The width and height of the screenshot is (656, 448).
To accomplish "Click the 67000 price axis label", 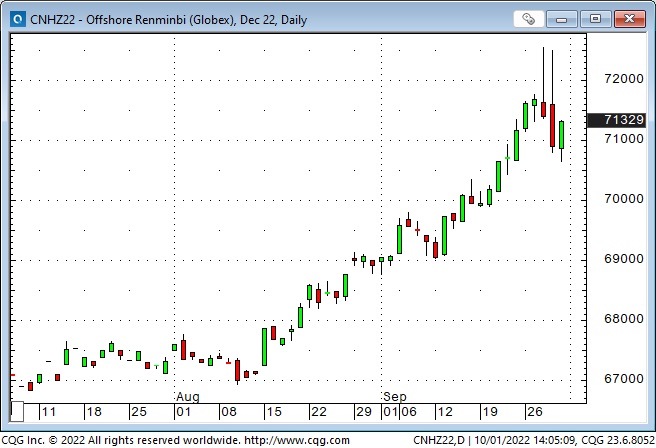I will click(x=624, y=379).
